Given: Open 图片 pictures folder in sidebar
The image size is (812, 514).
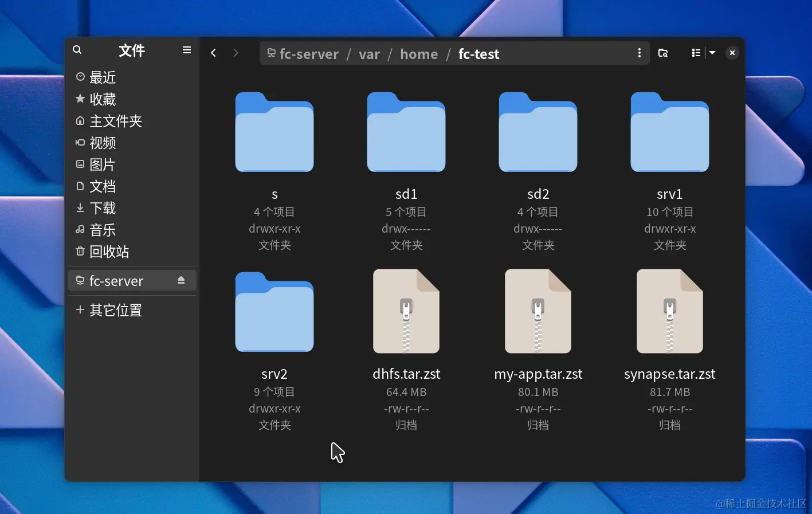Looking at the screenshot, I should (x=132, y=164).
